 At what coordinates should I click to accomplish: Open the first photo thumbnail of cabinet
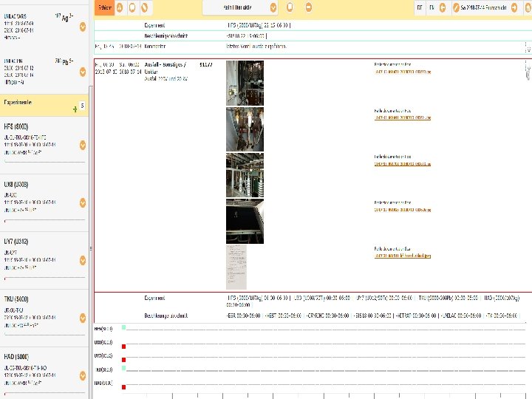(245, 83)
